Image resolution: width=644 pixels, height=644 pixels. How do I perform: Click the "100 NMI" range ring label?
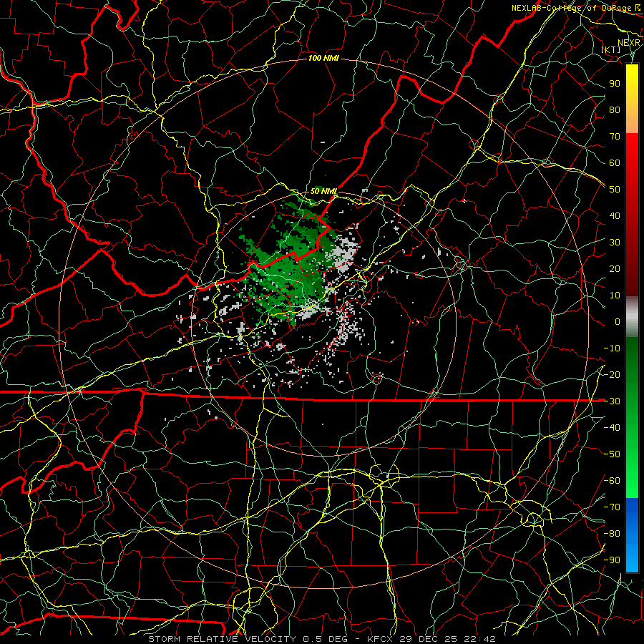323,59
